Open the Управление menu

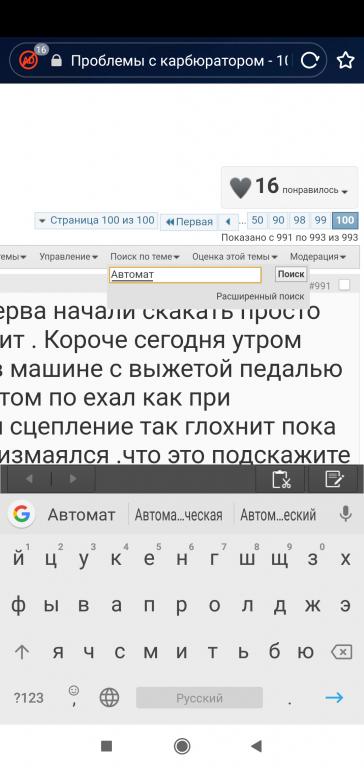click(x=69, y=257)
